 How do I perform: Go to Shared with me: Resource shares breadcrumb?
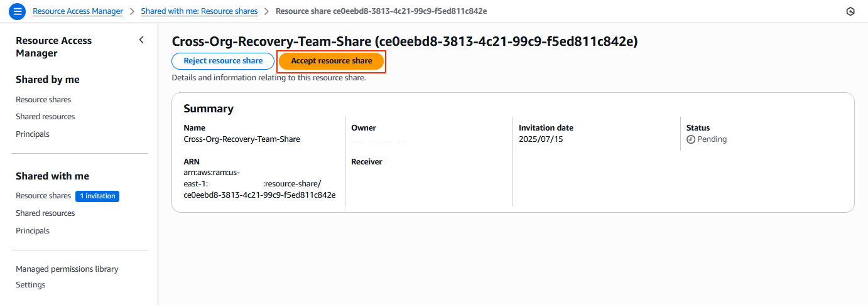[x=199, y=11]
